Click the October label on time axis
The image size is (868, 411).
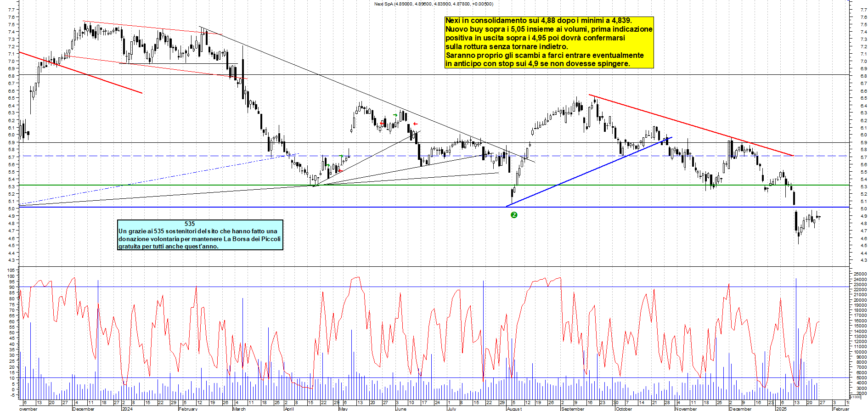(624, 409)
